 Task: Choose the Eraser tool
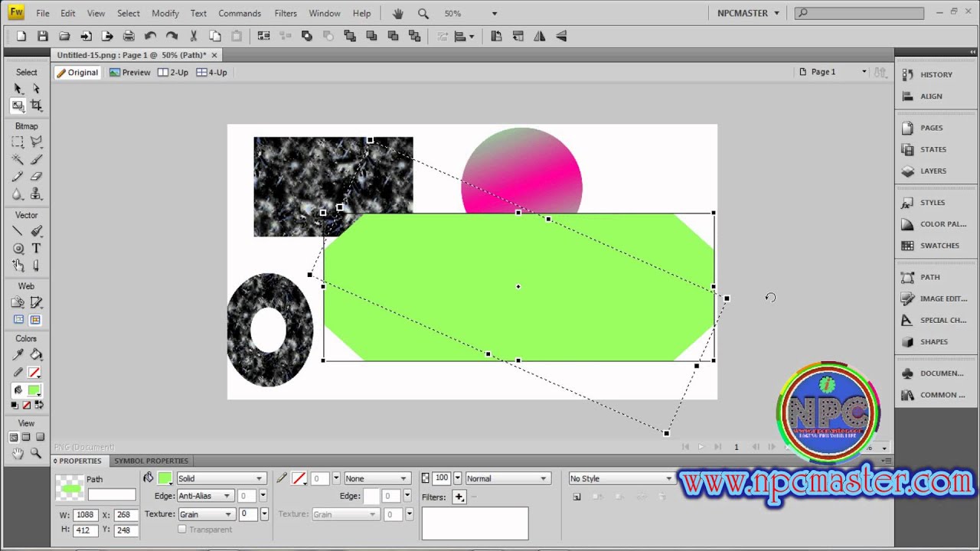point(36,177)
